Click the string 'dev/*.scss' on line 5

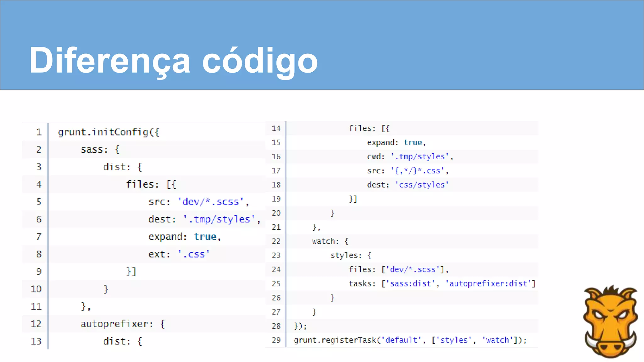211,202
